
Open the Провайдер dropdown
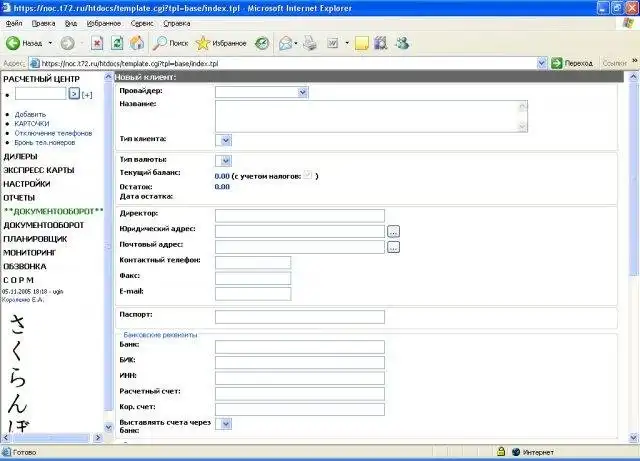262,92
